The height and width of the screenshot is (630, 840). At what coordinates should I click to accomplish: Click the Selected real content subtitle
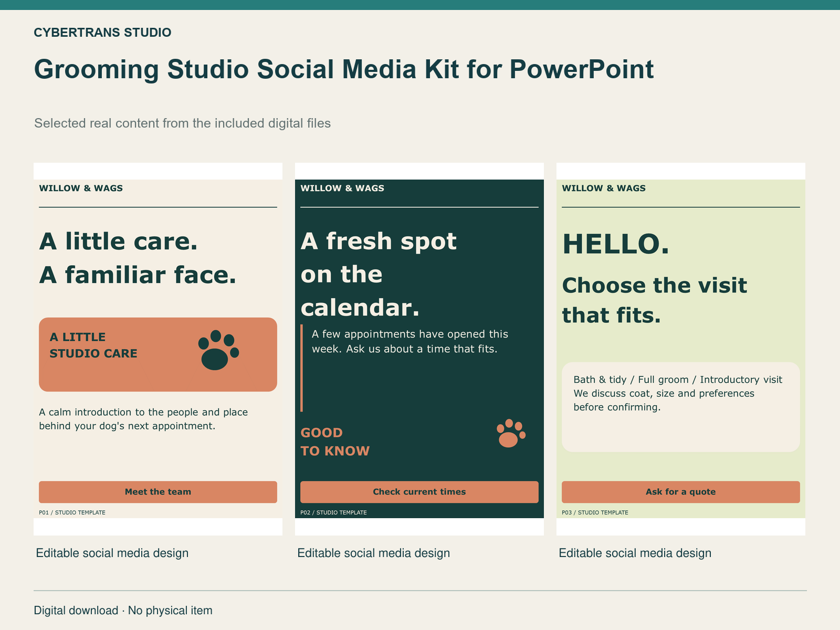tap(182, 123)
